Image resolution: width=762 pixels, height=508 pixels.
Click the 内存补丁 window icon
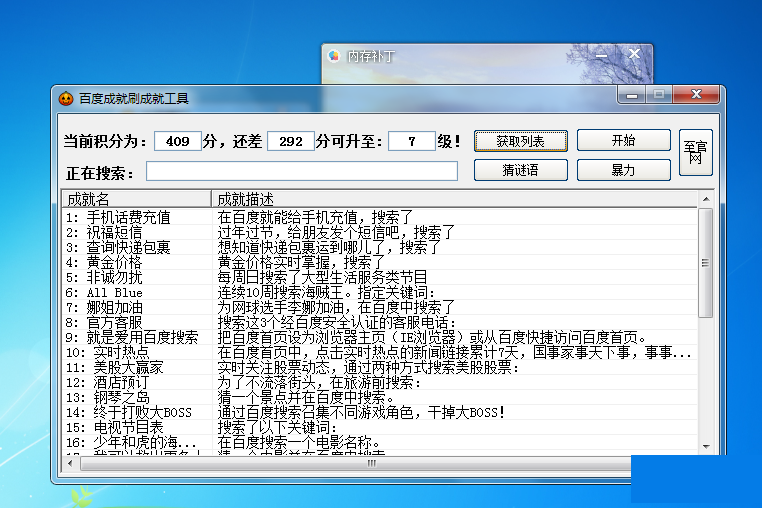334,56
